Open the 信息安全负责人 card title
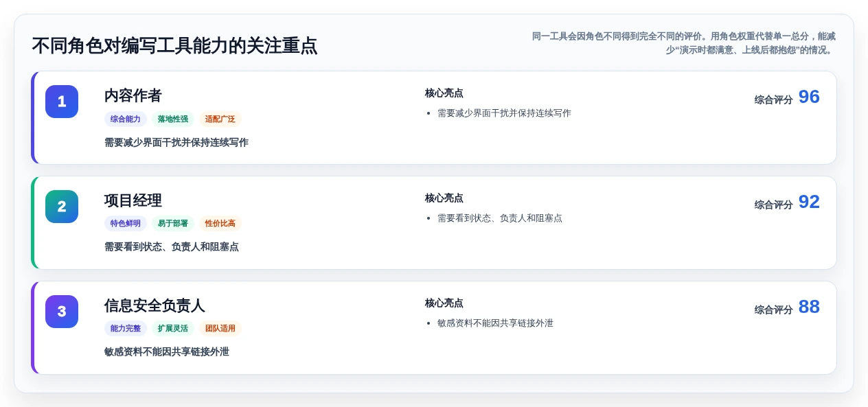 (x=155, y=305)
